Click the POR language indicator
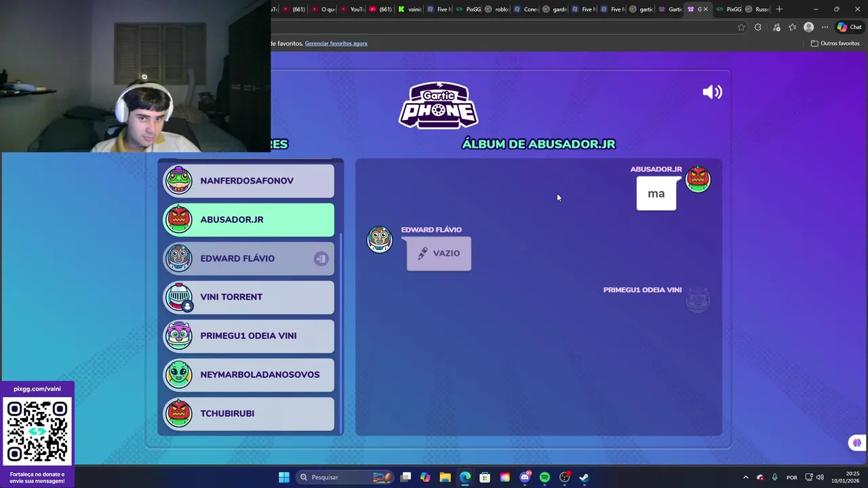Viewport: 868px width, 488px height. (791, 477)
